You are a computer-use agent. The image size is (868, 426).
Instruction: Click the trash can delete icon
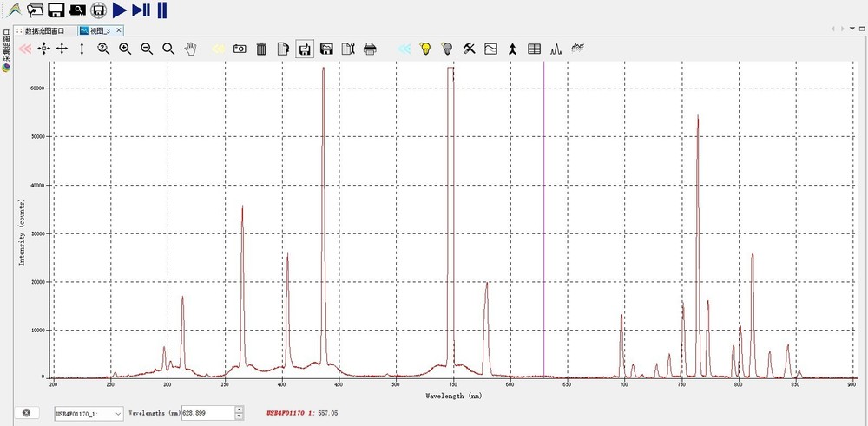261,49
